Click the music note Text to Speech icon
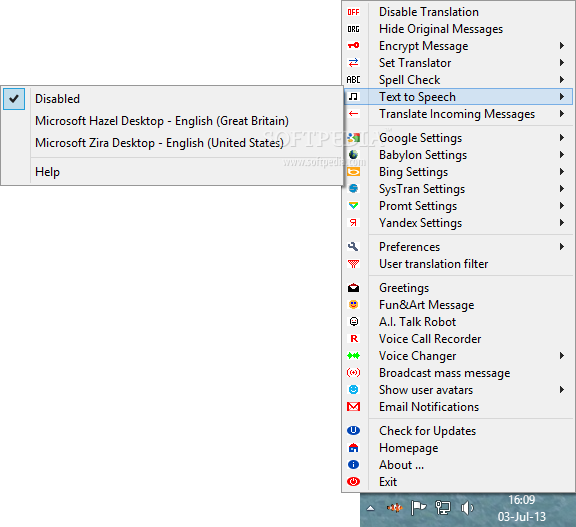Screen dimensions: 576x527 pos(353,97)
